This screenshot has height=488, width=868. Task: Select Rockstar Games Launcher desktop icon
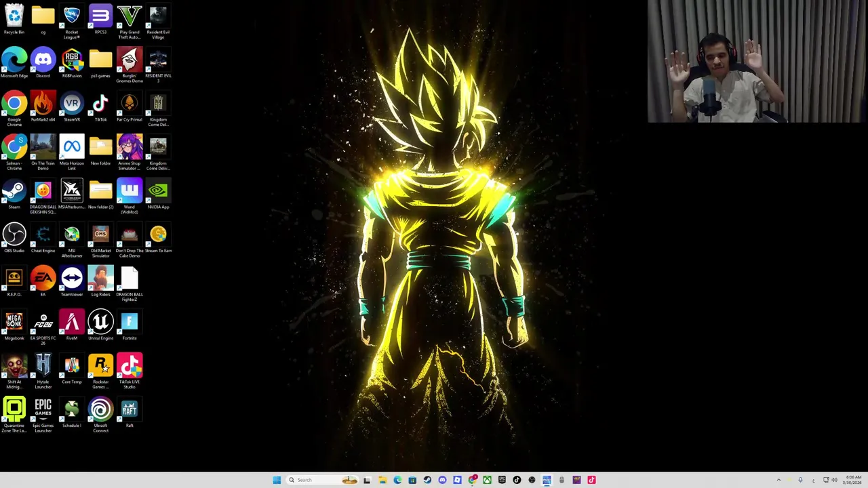[x=100, y=372]
